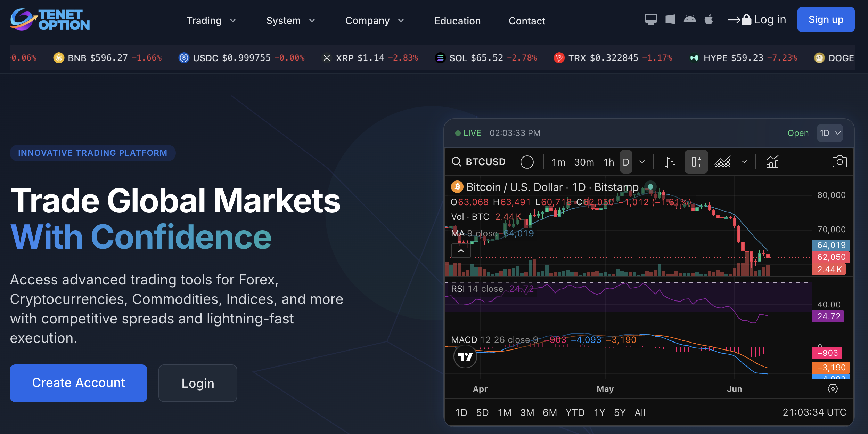The image size is (868, 434).
Task: Click the USDC coin icon in ticker
Action: [184, 58]
